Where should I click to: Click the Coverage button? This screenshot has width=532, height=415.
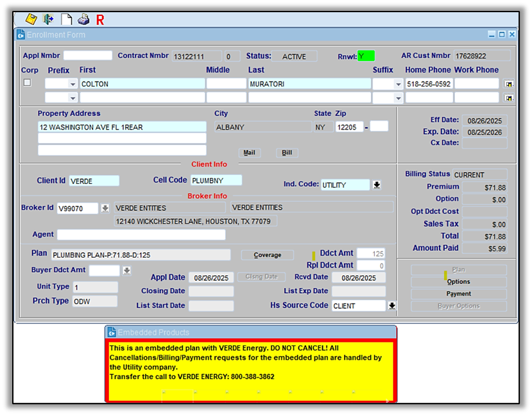[267, 255]
